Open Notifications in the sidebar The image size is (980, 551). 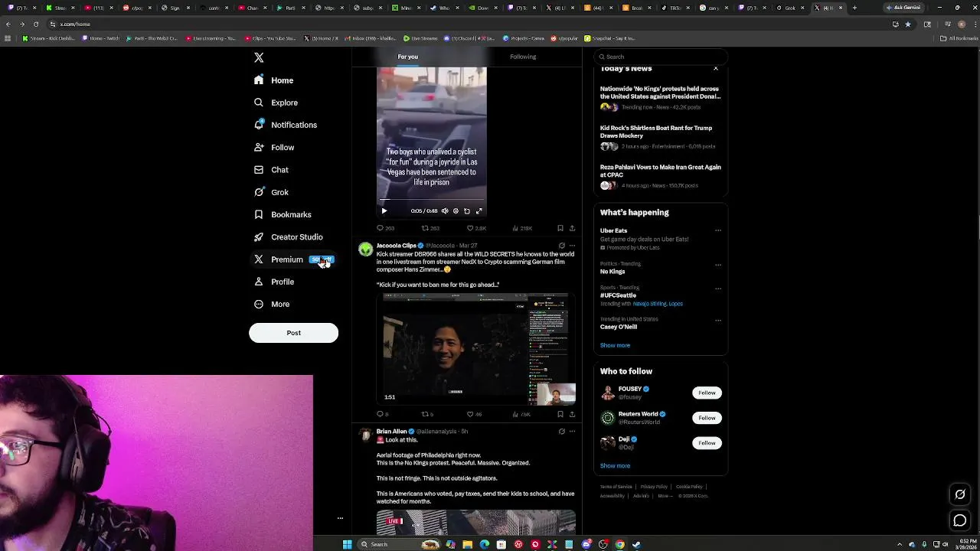285,125
